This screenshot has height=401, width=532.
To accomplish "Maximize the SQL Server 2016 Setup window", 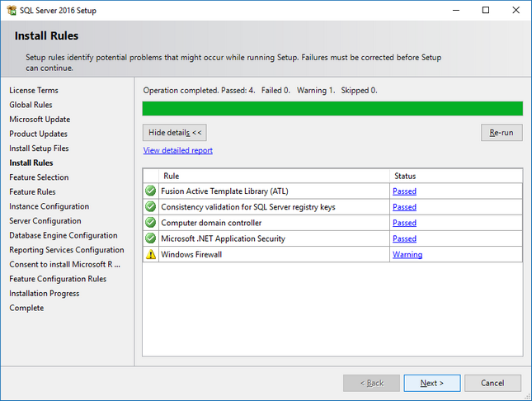I will 486,10.
